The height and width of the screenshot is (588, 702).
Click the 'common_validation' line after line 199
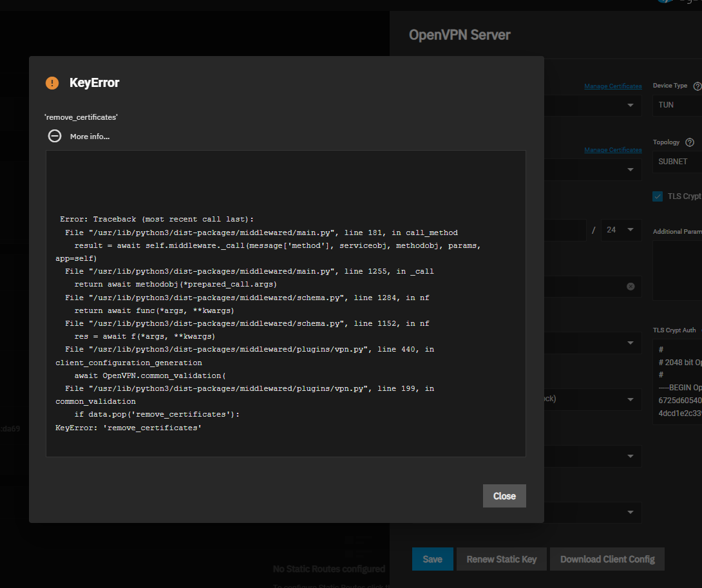pyautogui.click(x=95, y=401)
